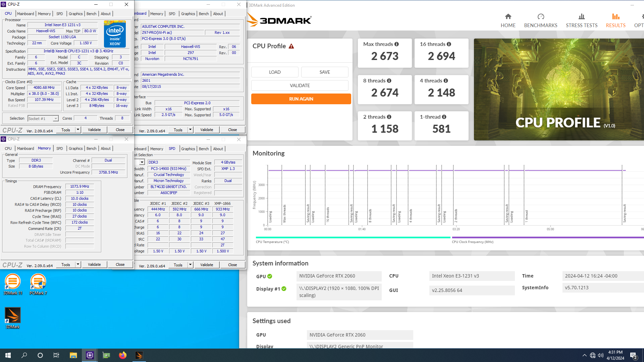Screen dimensions: 644x362
Task: Select About tab in SPD CPU-Z window
Action: 218,149
